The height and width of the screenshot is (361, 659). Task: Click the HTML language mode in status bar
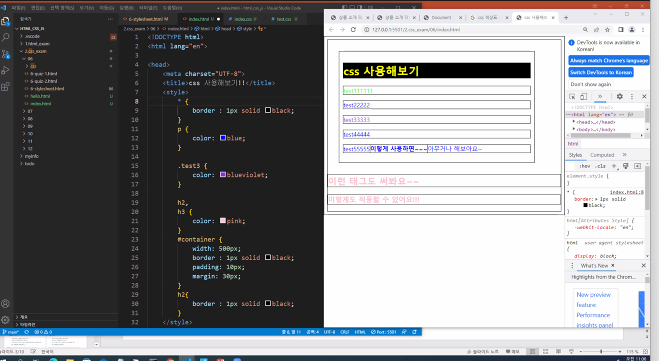360,332
